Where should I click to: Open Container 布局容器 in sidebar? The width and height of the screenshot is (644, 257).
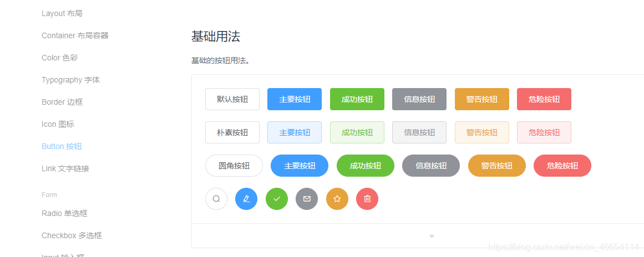75,35
